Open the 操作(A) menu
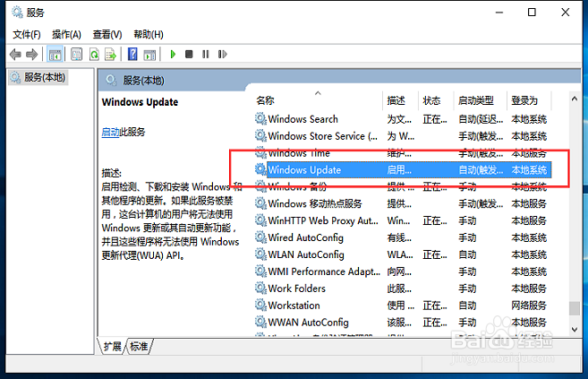 pos(66,35)
